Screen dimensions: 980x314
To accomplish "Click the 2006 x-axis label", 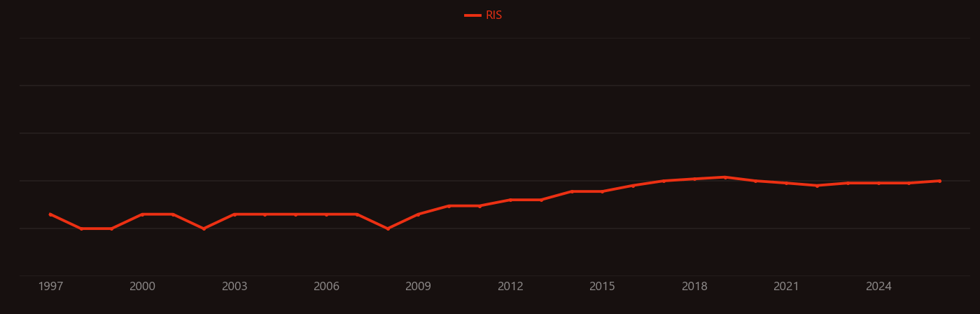I will click(327, 287).
